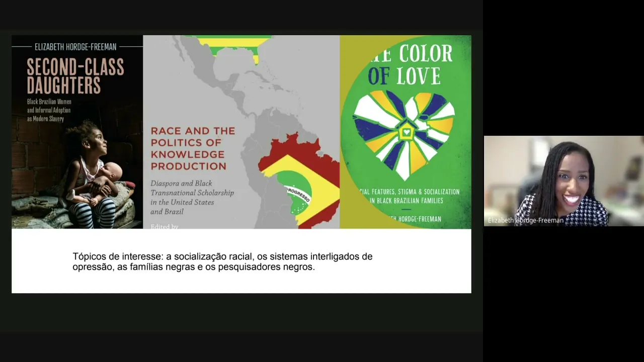Click the "Second-Class Daughters" book title
The image size is (644, 362).
click(x=75, y=76)
